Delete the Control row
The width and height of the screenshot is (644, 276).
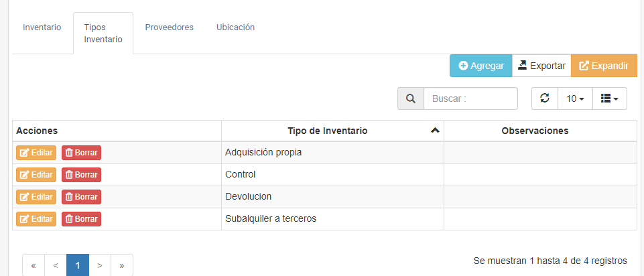click(x=81, y=175)
